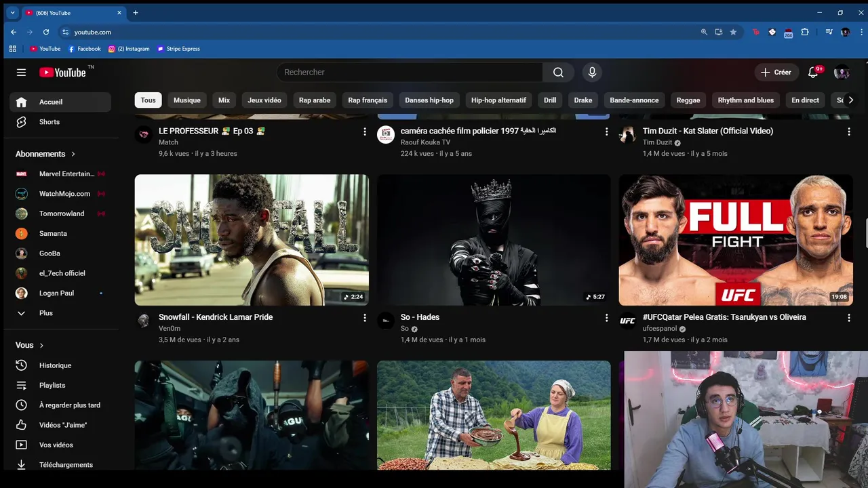Open Vos vidéos in sidebar
Screen dimensions: 868x488
[x=60, y=445]
